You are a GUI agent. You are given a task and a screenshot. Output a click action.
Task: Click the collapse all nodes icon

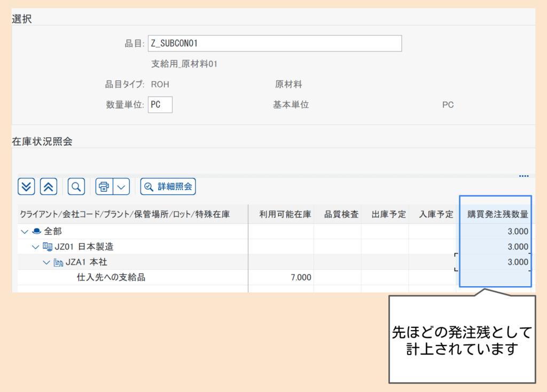click(48, 186)
